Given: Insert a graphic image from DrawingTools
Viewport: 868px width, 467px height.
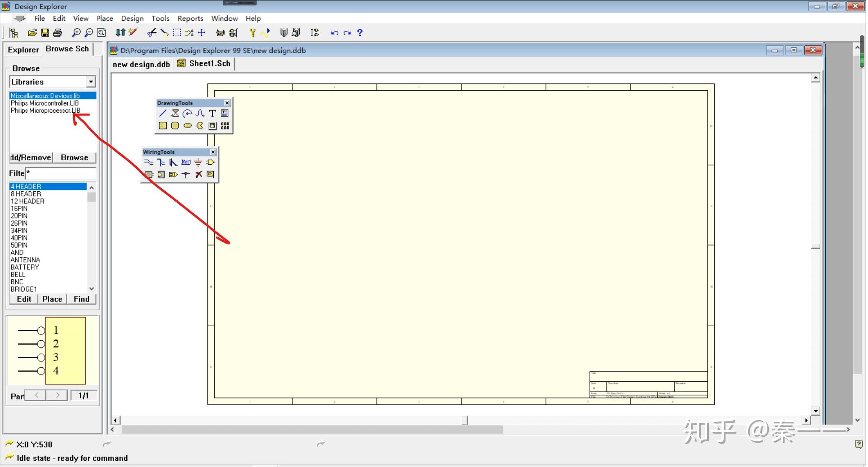Looking at the screenshot, I should (212, 126).
